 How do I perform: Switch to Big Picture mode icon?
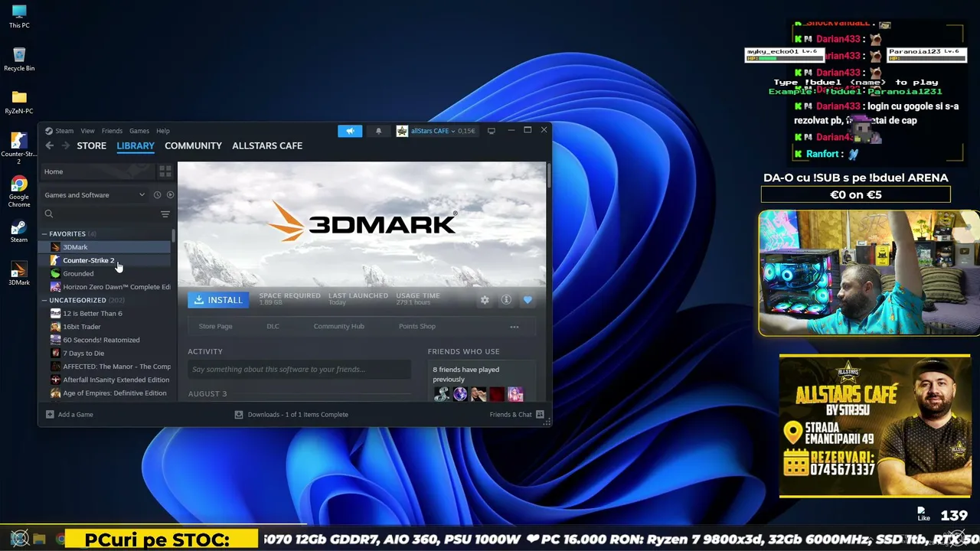point(492,131)
